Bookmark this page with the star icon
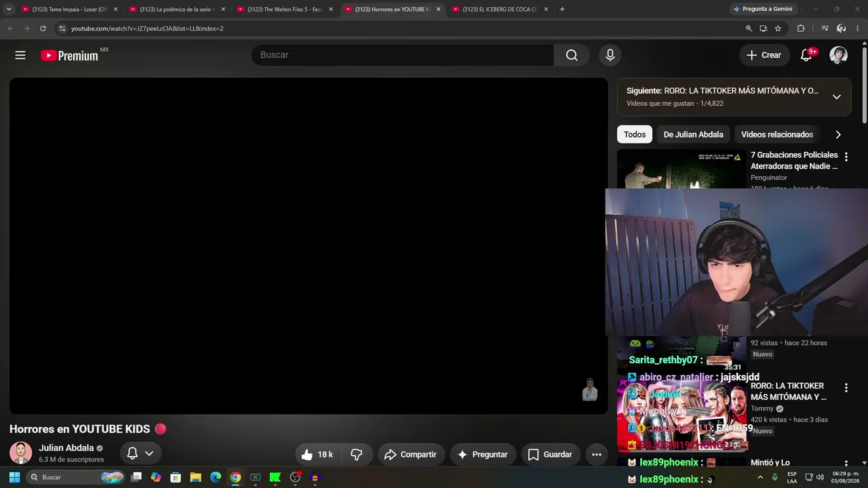 point(778,28)
